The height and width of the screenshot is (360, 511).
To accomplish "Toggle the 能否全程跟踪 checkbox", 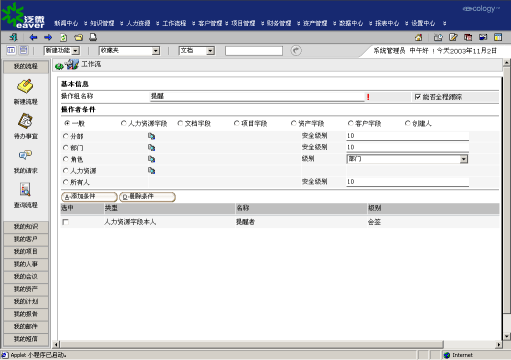I will (x=417, y=97).
